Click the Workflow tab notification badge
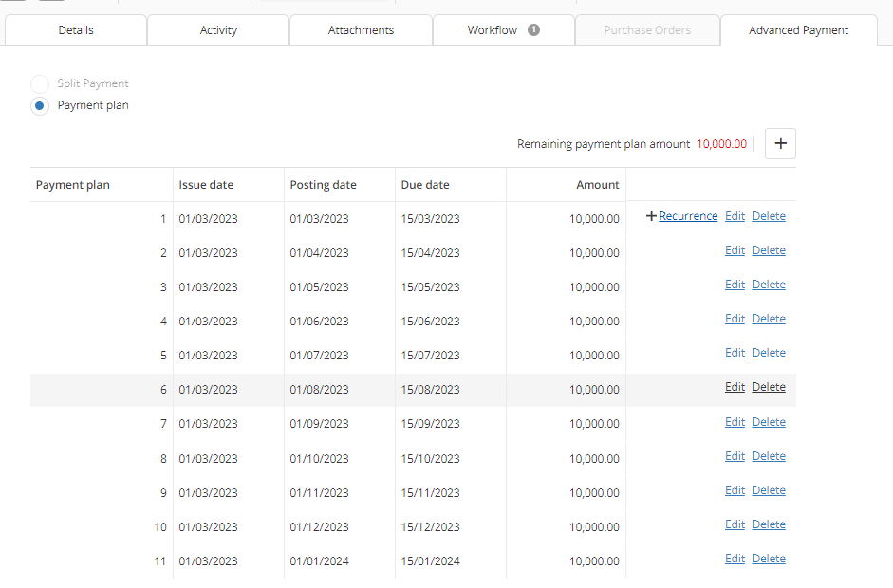 coord(533,29)
